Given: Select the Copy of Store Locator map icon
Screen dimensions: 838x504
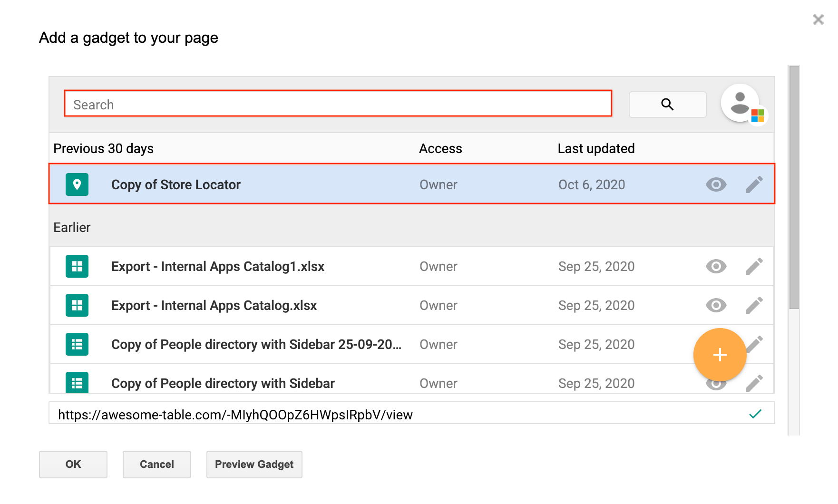Looking at the screenshot, I should 77,184.
